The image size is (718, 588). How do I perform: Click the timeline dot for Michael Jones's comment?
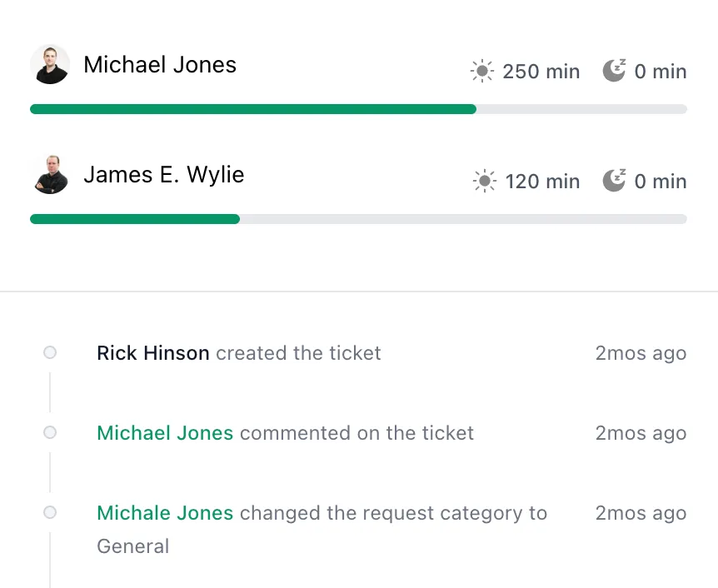click(50, 432)
